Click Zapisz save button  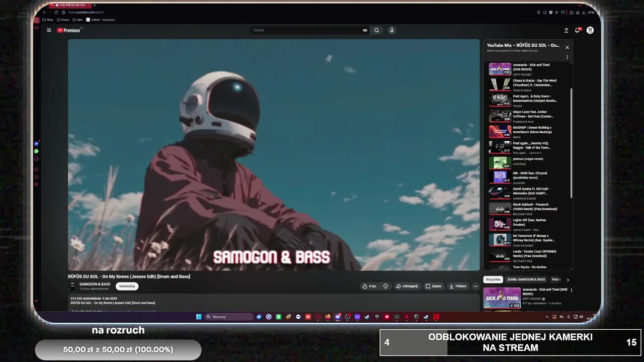(x=434, y=286)
